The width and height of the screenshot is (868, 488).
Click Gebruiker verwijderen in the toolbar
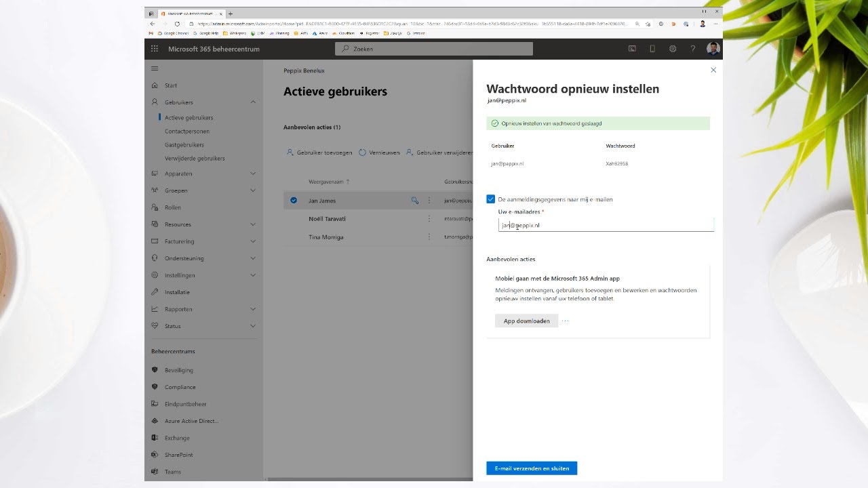point(439,152)
